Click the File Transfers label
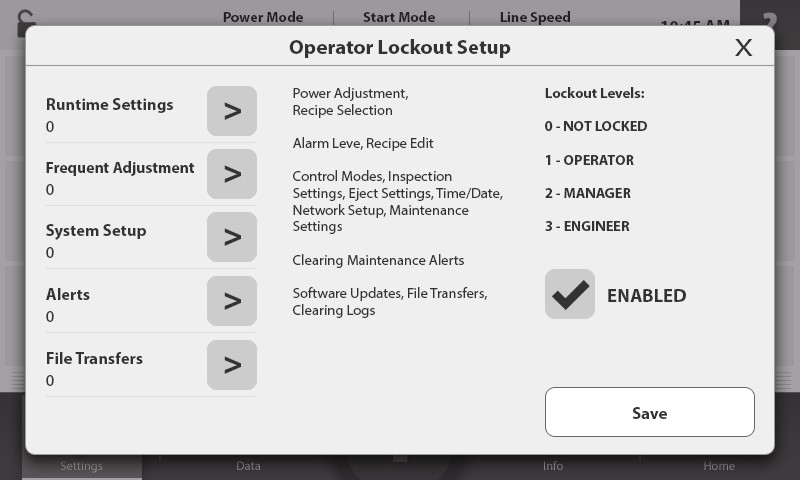Screen dimensions: 800x480 tap(94, 359)
